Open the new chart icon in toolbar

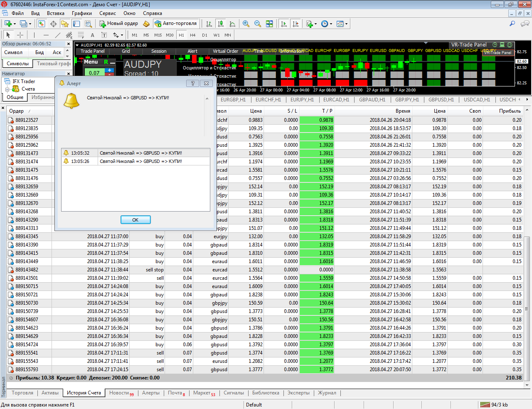pos(8,24)
